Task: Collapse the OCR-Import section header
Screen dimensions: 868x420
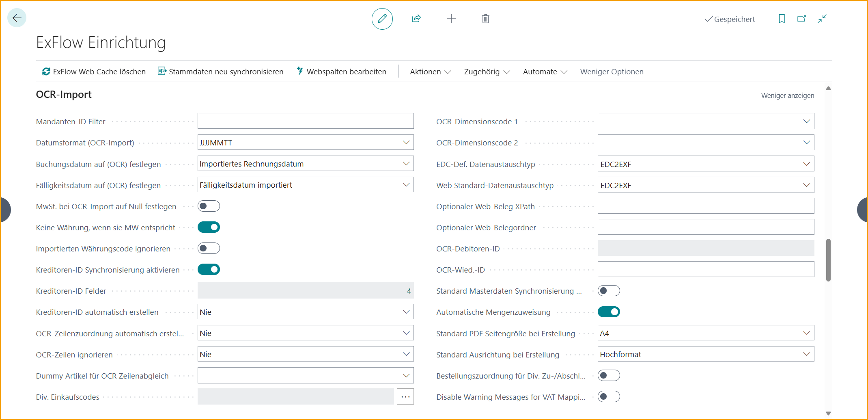Action: coord(64,94)
